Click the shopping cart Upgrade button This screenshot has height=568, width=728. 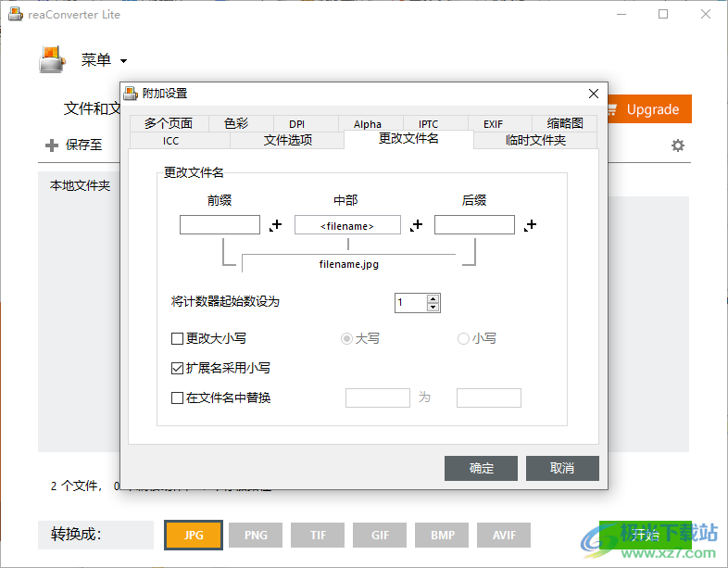click(x=649, y=109)
